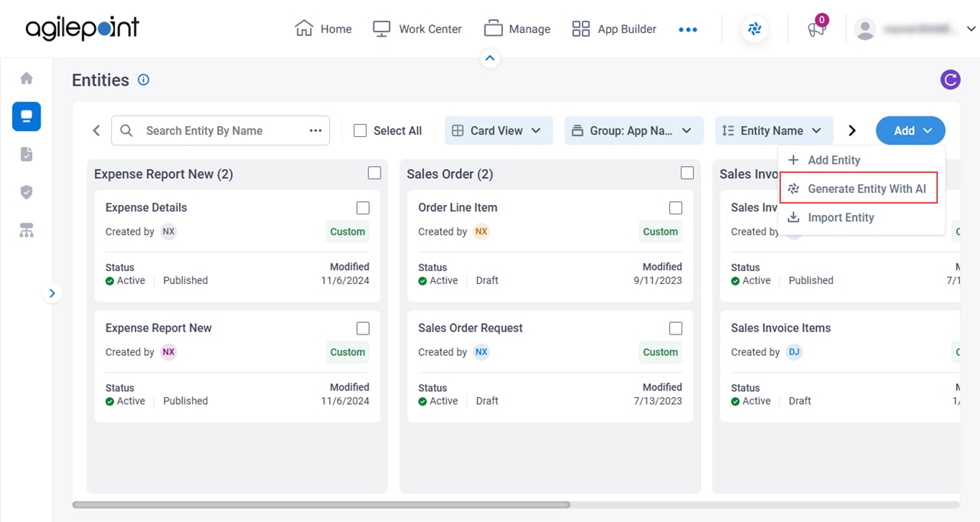Click into the Search Entity By Name field
The width and height of the screenshot is (980, 522).
point(220,131)
